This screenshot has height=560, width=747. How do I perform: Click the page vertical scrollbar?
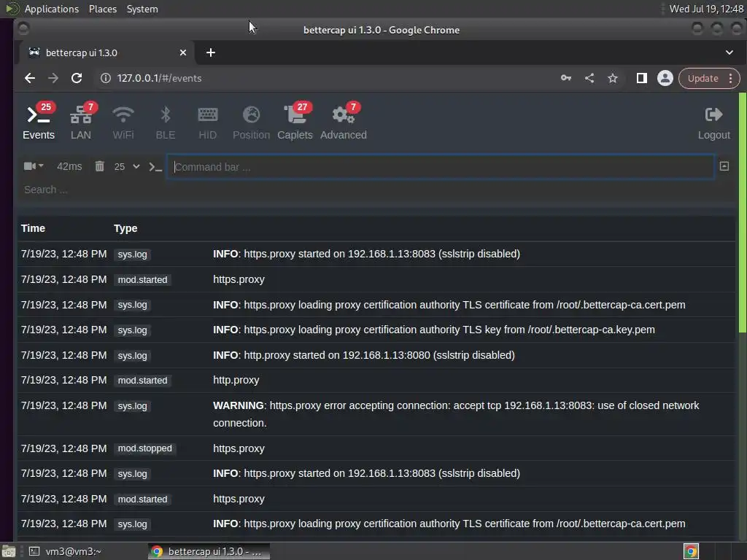click(x=742, y=213)
